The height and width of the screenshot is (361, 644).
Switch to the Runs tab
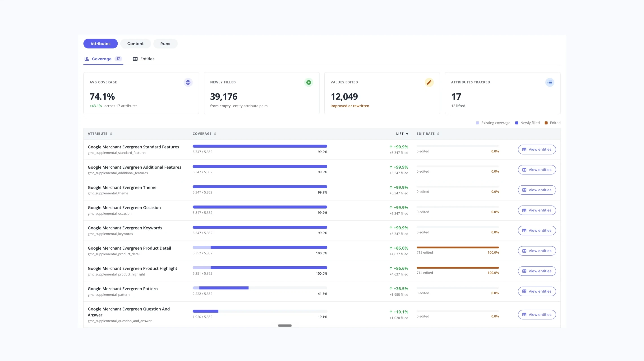(x=165, y=44)
